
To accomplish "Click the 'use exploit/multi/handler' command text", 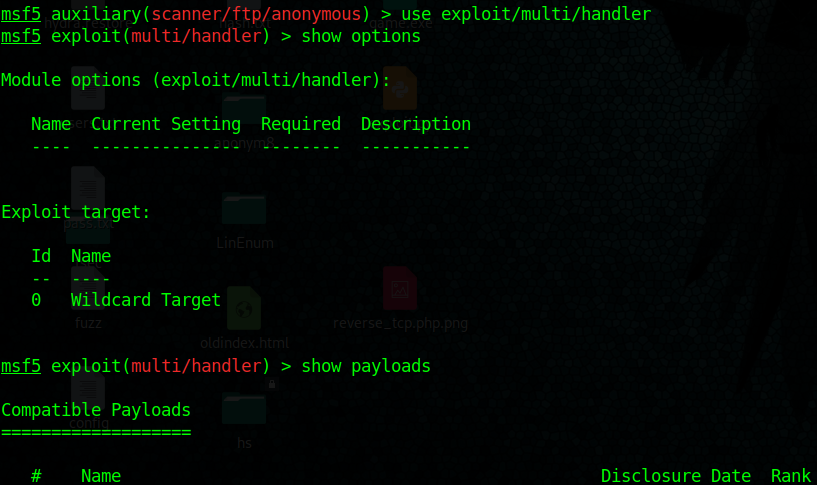I will click(526, 14).
